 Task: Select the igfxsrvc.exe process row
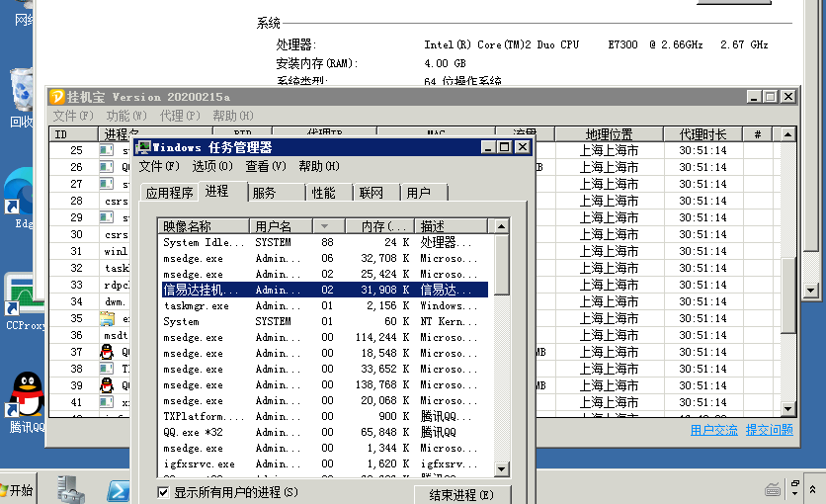(324, 463)
